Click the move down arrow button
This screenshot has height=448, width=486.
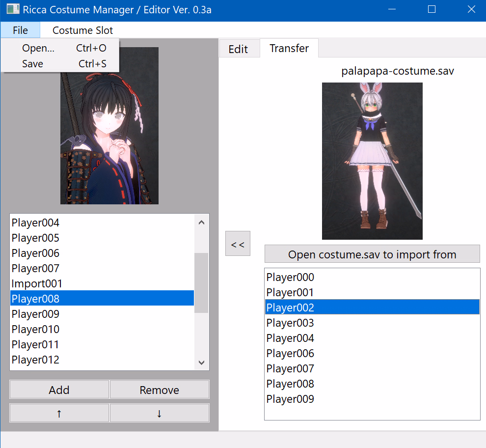point(159,413)
